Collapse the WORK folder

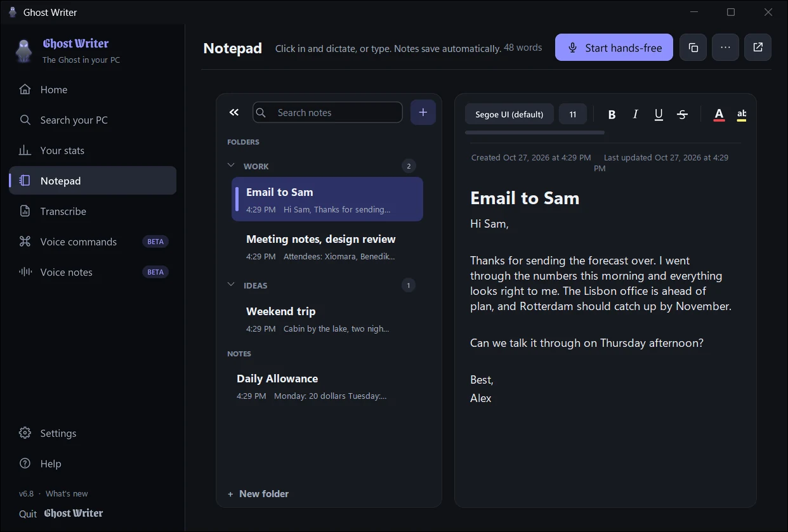point(231,165)
